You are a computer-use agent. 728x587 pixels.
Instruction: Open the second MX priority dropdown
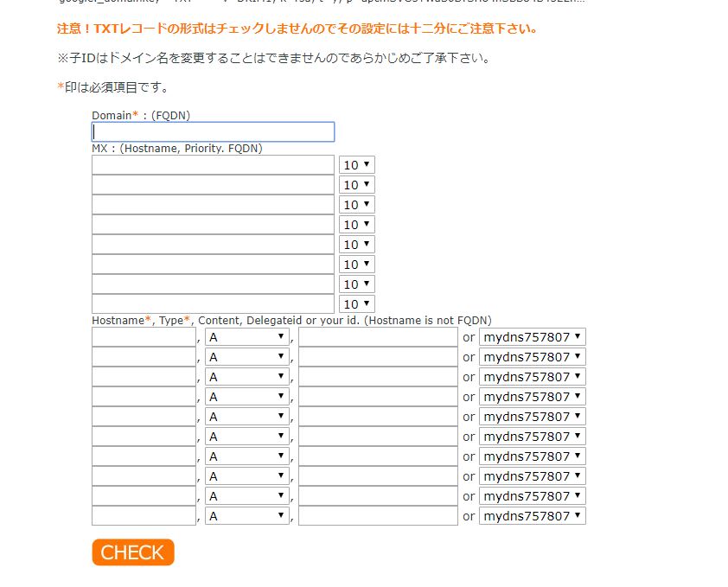356,185
